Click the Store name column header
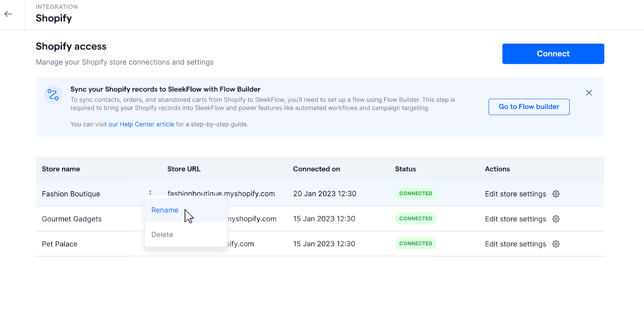The height and width of the screenshot is (326, 644). pyautogui.click(x=61, y=169)
